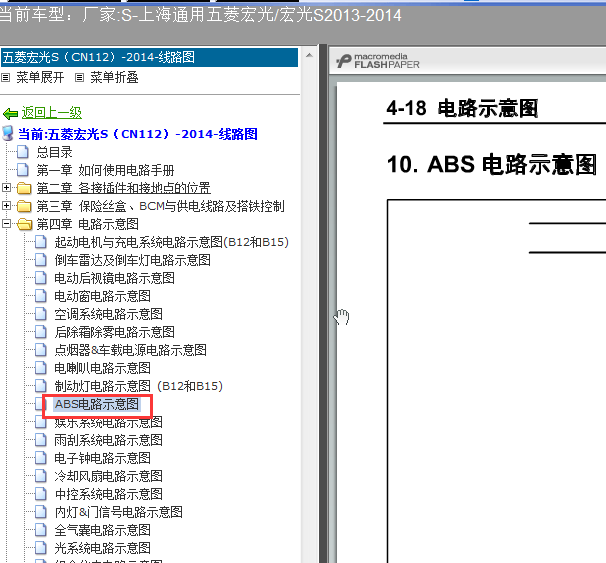Click the 10. ABS 电路示意图 heading in viewer

[x=492, y=164]
